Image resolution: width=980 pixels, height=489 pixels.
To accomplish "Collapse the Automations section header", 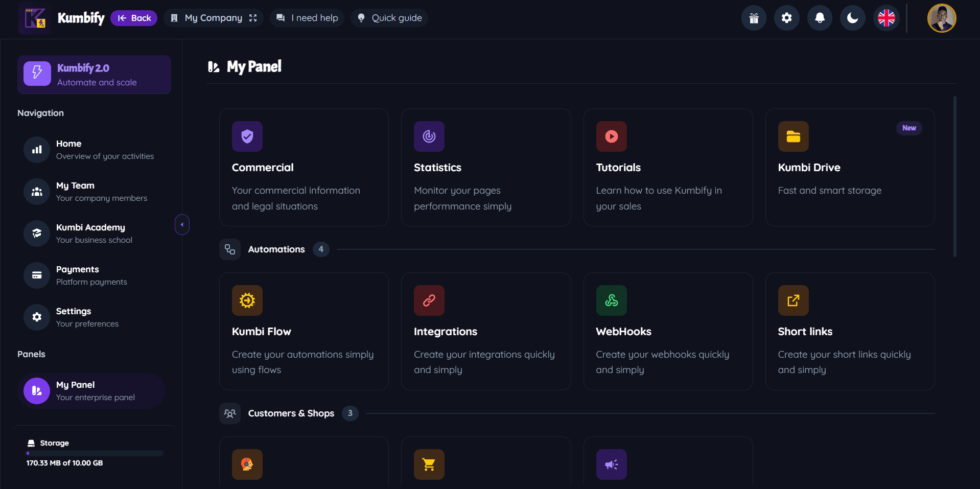I will (577, 249).
